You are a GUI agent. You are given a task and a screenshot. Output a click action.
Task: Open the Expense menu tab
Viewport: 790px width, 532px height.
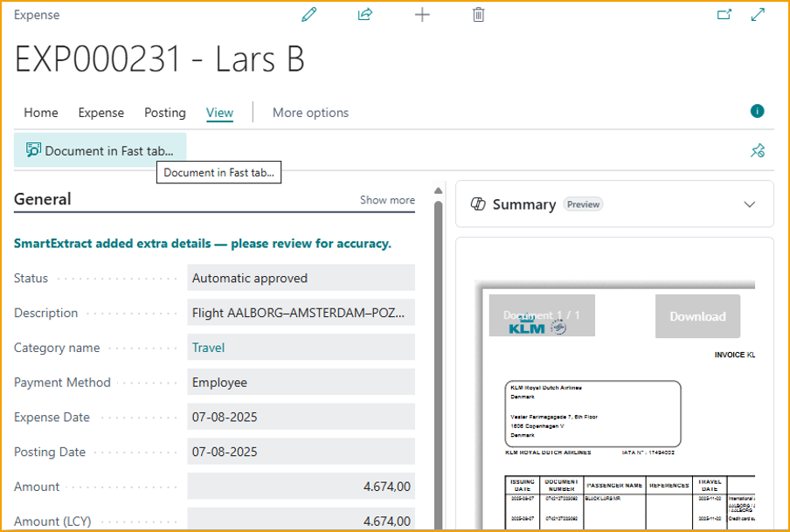(x=101, y=113)
